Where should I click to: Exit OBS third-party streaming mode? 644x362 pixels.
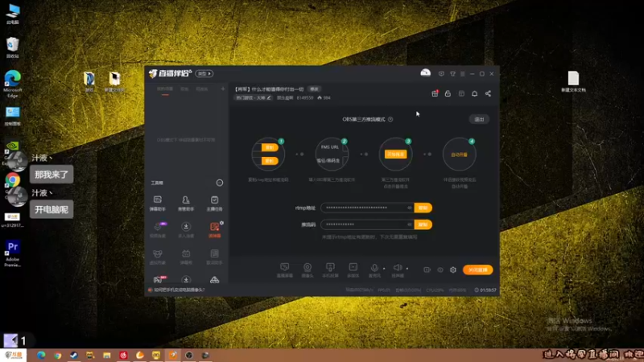[479, 119]
